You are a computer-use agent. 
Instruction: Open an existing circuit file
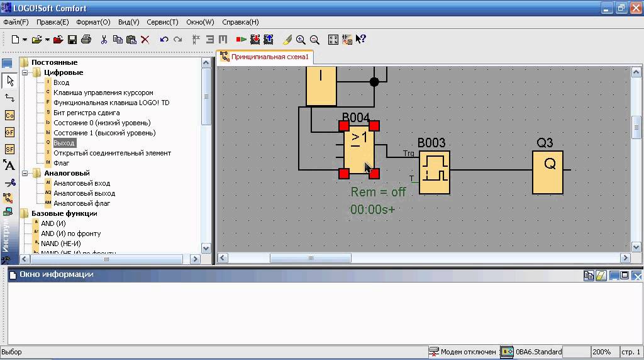click(36, 40)
